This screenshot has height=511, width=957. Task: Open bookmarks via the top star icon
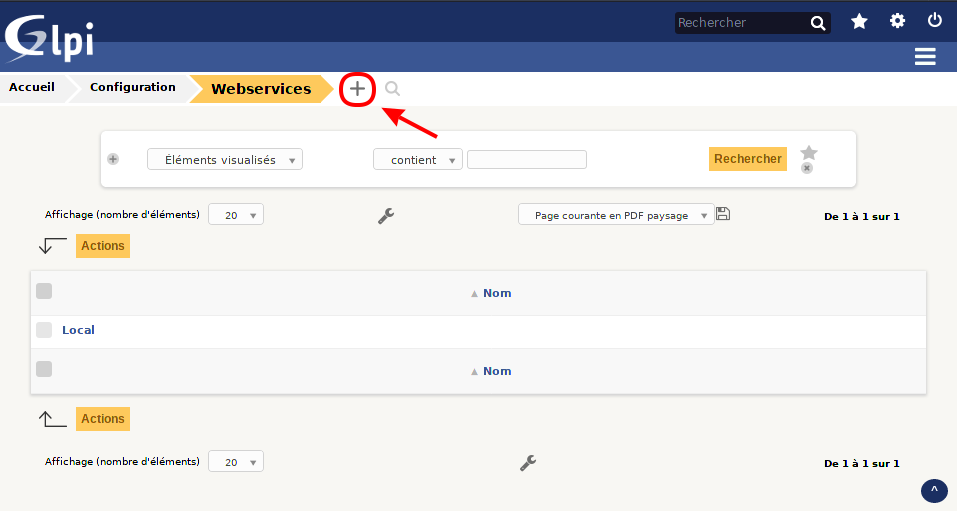tap(859, 21)
